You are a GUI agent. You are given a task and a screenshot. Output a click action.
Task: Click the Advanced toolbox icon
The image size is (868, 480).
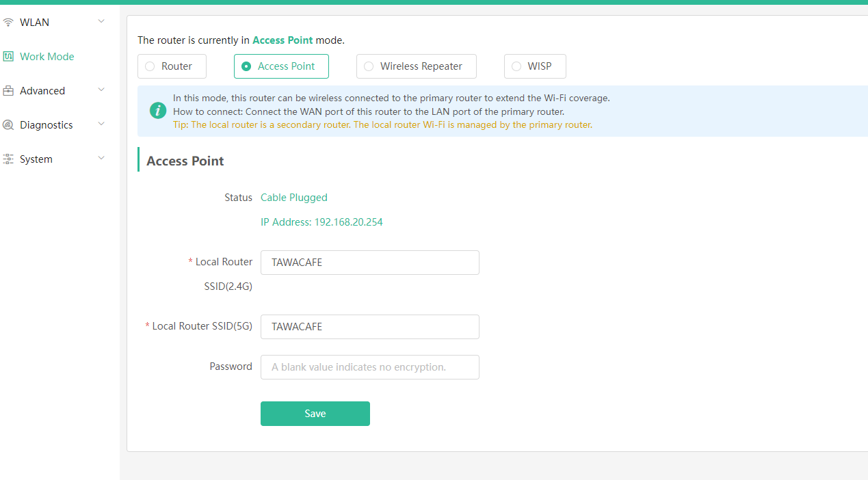pyautogui.click(x=8, y=91)
